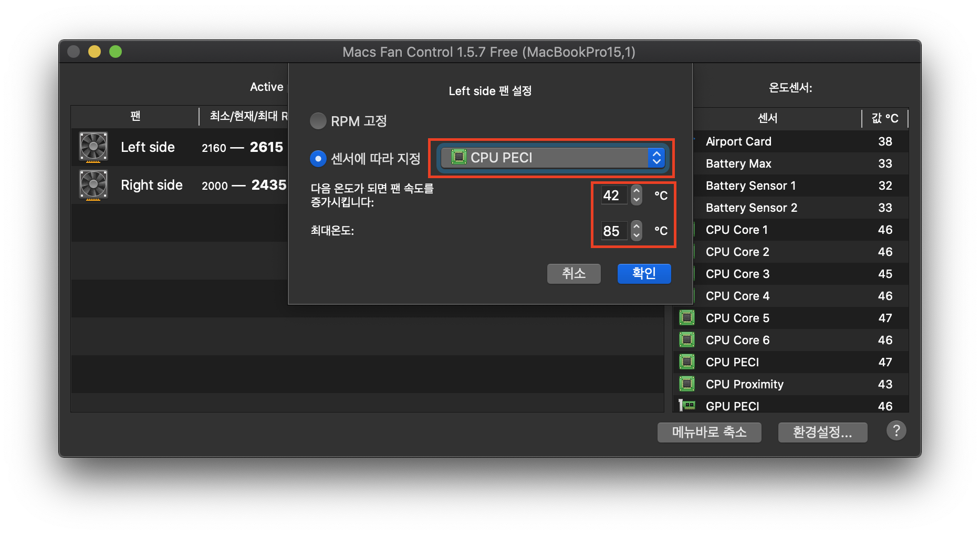This screenshot has width=980, height=535.
Task: Select the CPU Core 1 sensor row
Action: point(801,230)
